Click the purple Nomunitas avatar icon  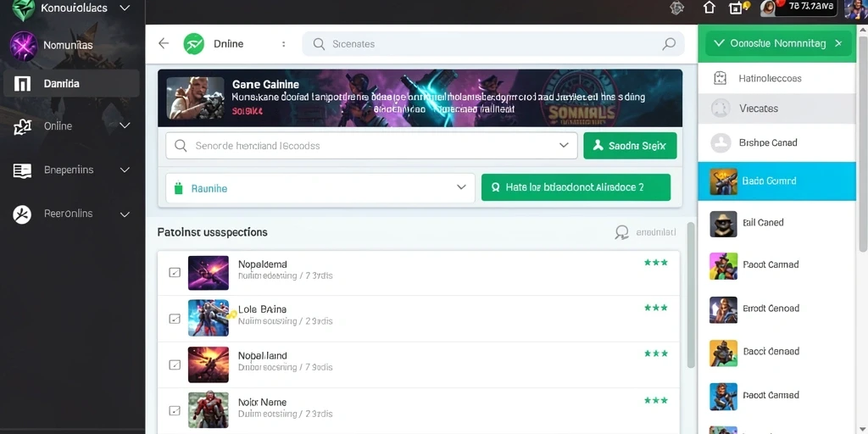[23, 46]
